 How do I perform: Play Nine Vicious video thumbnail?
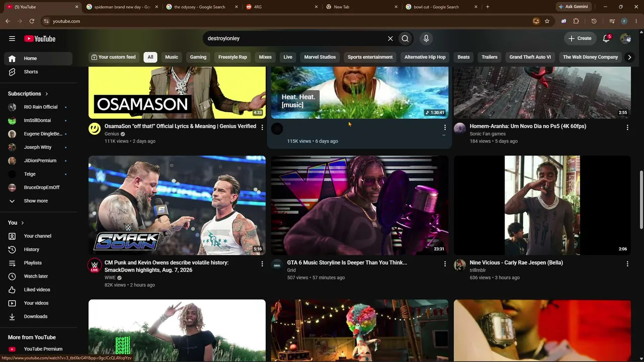point(542,205)
